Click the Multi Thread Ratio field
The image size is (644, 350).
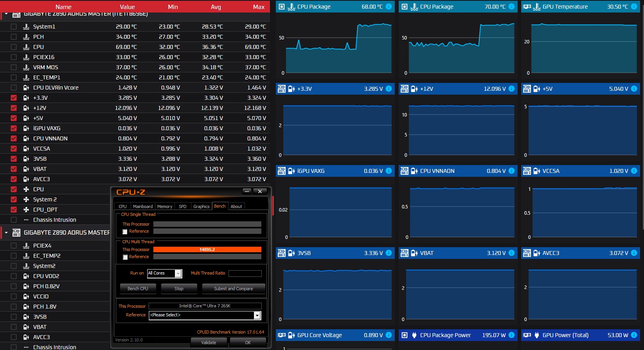[x=245, y=273]
